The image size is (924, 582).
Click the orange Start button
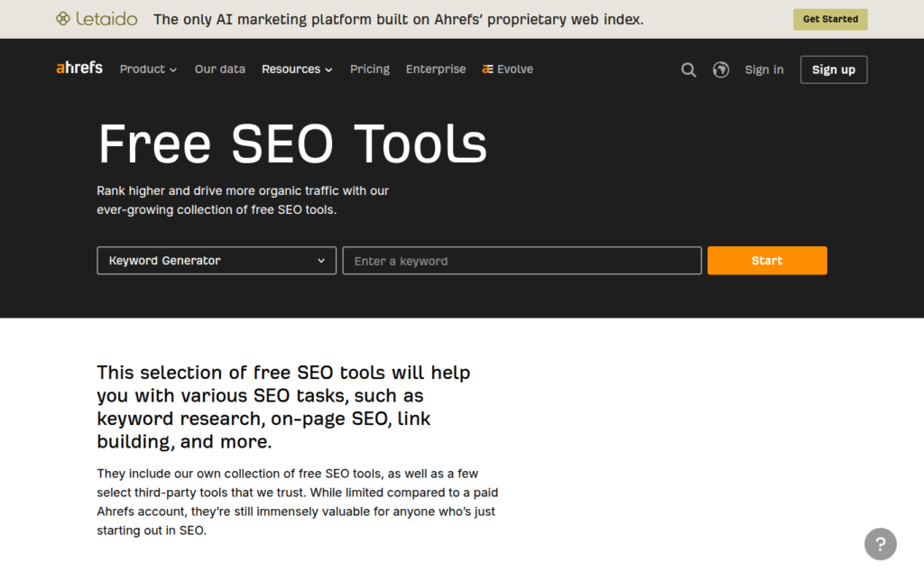tap(767, 261)
